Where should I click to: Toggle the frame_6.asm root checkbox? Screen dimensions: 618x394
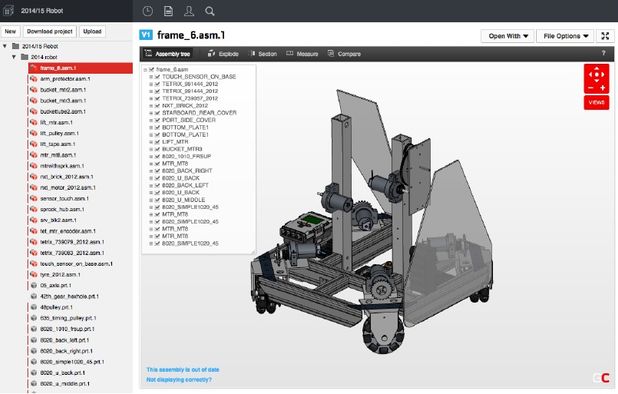(x=151, y=69)
